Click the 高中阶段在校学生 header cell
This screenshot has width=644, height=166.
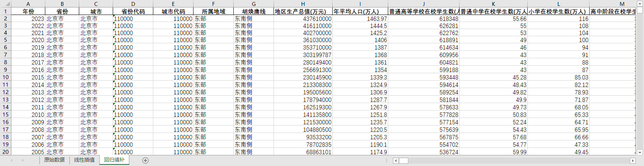coord(612,11)
